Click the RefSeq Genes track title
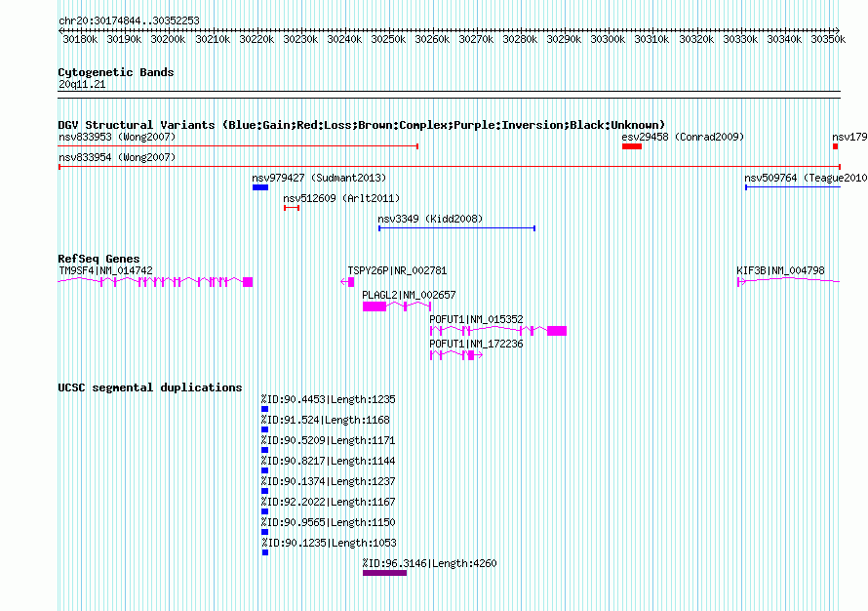Viewport: 868px width, 611px height. (x=99, y=259)
